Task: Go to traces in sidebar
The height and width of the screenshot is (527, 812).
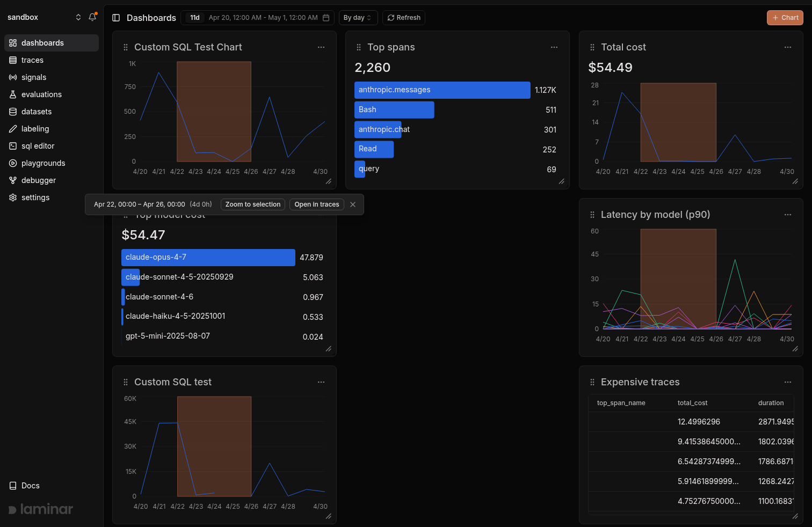Action: (x=52, y=60)
